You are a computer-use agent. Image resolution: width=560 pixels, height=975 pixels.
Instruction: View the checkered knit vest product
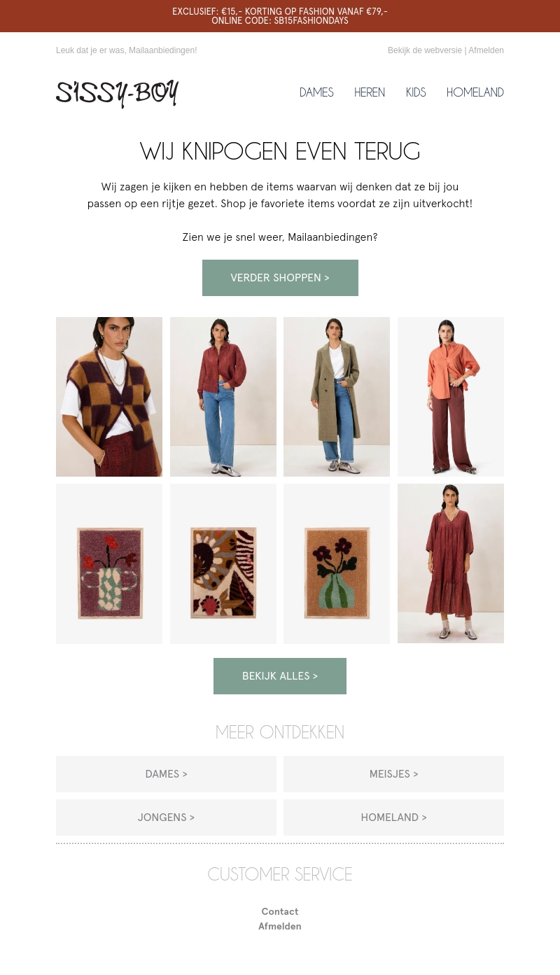pyautogui.click(x=109, y=397)
